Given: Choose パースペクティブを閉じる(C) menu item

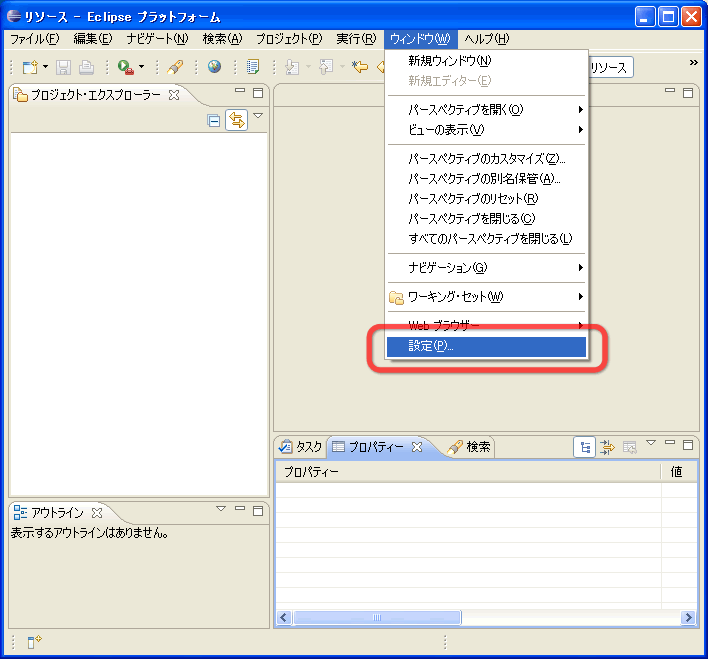Looking at the screenshot, I should point(487,219).
